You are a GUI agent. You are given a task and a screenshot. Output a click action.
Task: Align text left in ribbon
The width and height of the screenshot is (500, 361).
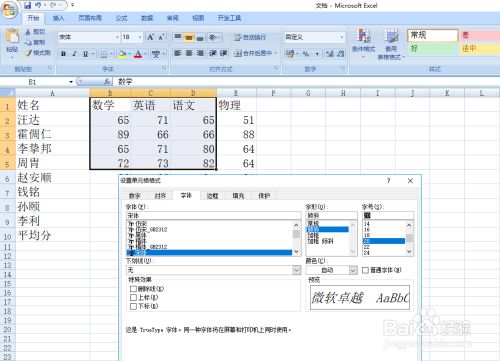(x=178, y=53)
